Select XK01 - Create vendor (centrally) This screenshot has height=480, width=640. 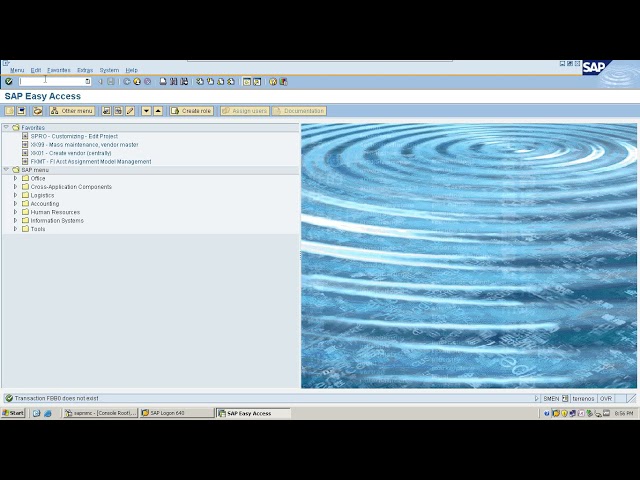point(71,153)
